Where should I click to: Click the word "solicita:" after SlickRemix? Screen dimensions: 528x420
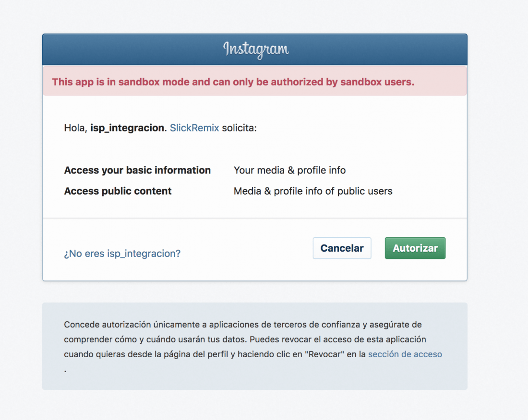coord(239,128)
